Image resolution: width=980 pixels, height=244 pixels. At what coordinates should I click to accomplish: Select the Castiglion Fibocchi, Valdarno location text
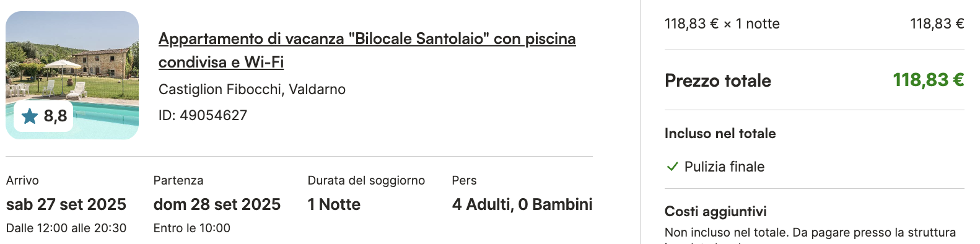point(252,89)
